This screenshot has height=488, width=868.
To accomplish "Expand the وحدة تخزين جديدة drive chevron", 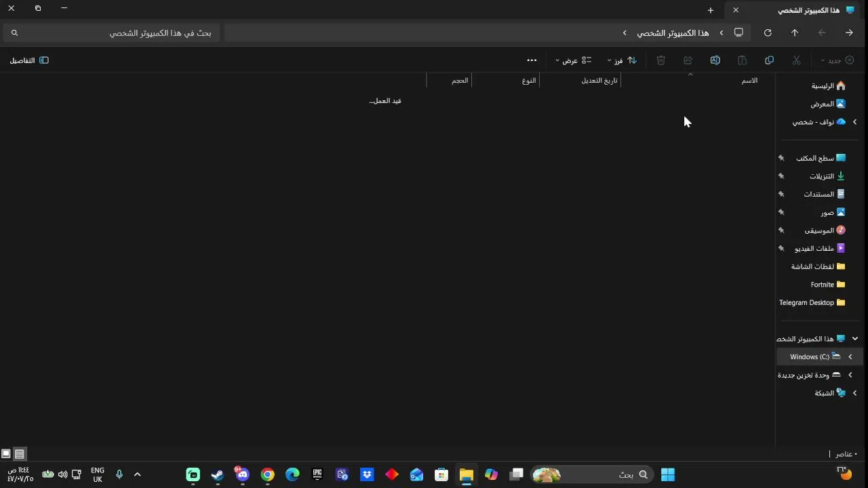I will coord(850,375).
